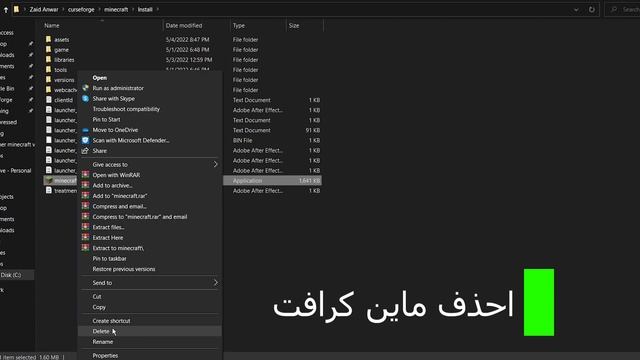This screenshot has width=640, height=360.
Task: Choose Add to "minecraft.rar"
Action: (x=120, y=196)
